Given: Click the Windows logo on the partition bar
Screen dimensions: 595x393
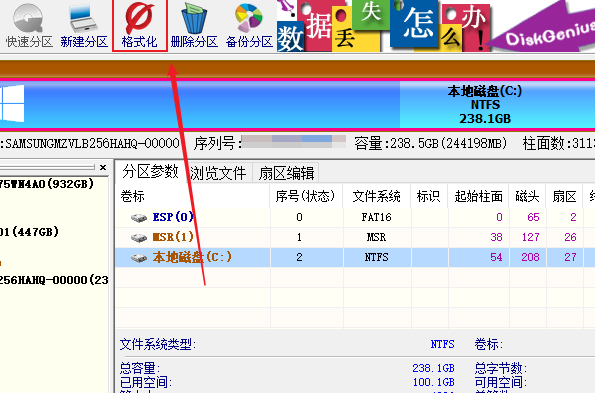Looking at the screenshot, I should 12,104.
